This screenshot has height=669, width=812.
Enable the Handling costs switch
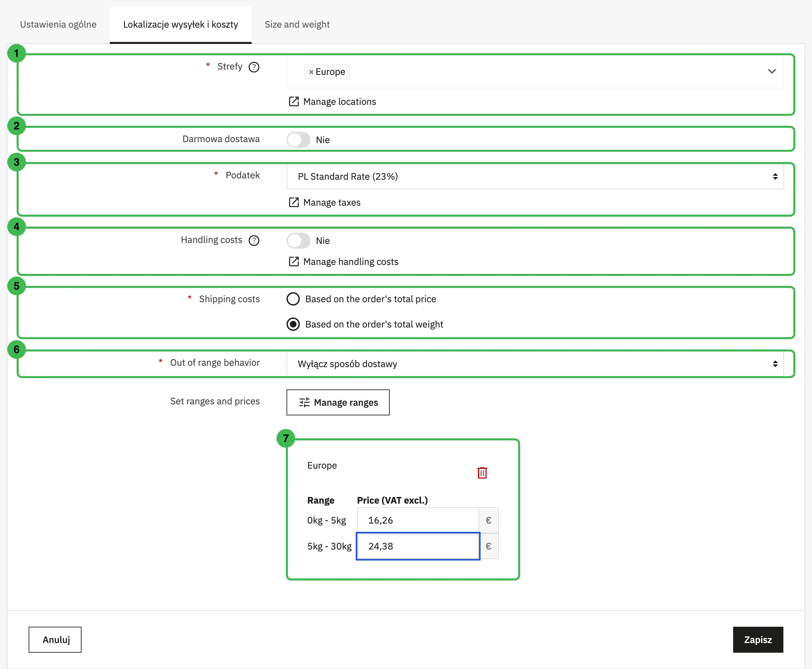click(x=298, y=240)
